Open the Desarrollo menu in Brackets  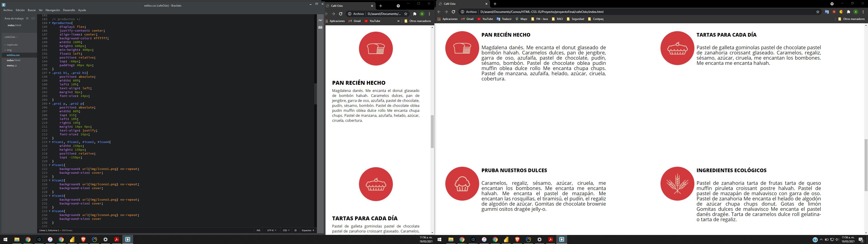click(x=69, y=10)
